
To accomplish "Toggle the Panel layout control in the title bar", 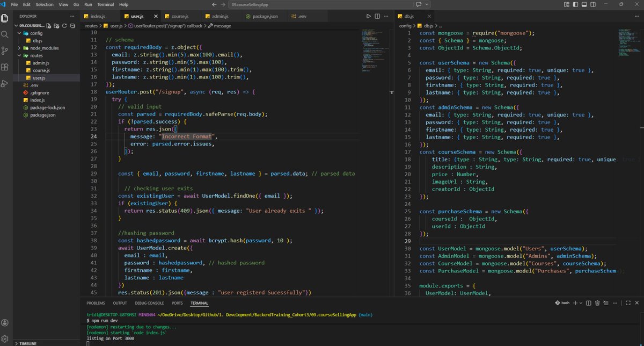I will (x=583, y=4).
